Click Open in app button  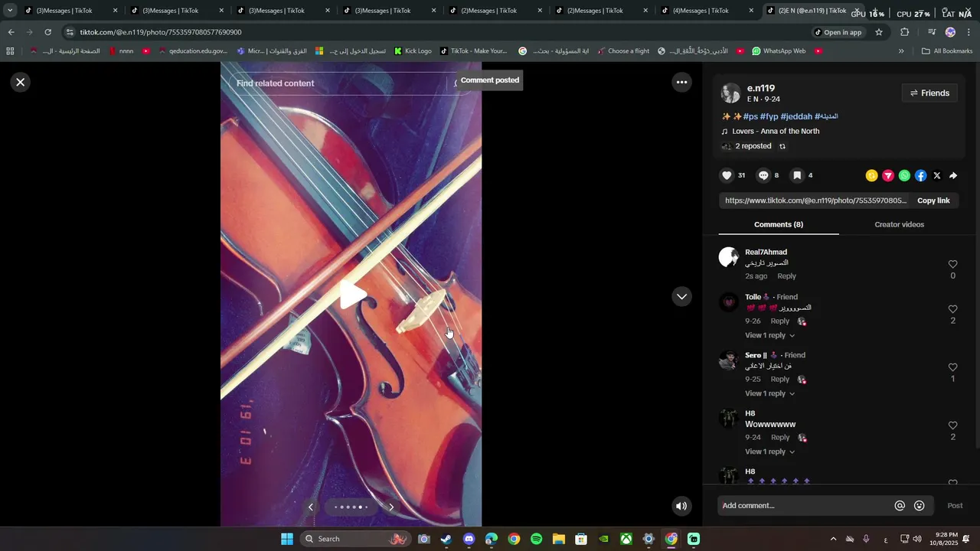(x=838, y=32)
